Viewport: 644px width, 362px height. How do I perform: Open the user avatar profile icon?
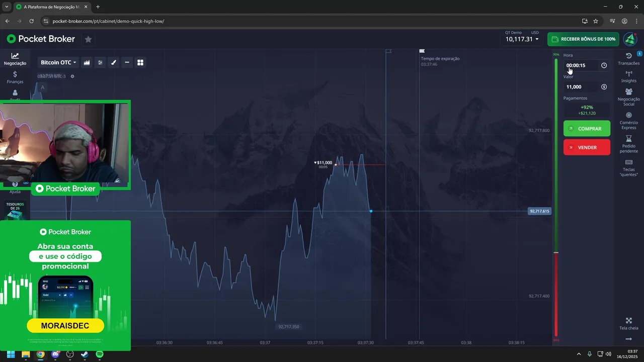630,39
